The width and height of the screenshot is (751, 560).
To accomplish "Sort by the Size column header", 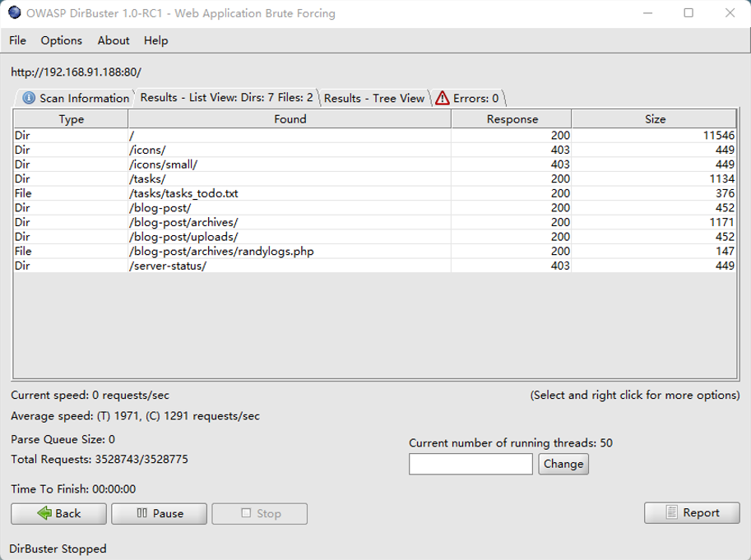I will tap(654, 119).
